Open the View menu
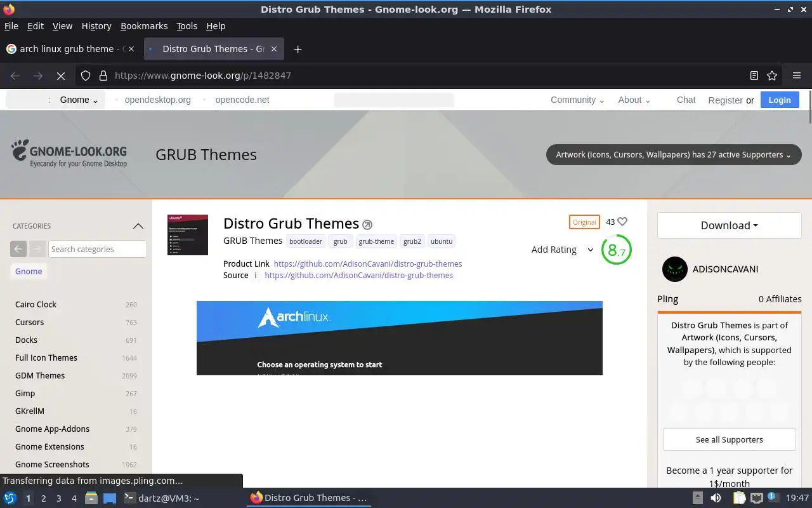Viewport: 812px width, 508px height. pos(62,26)
